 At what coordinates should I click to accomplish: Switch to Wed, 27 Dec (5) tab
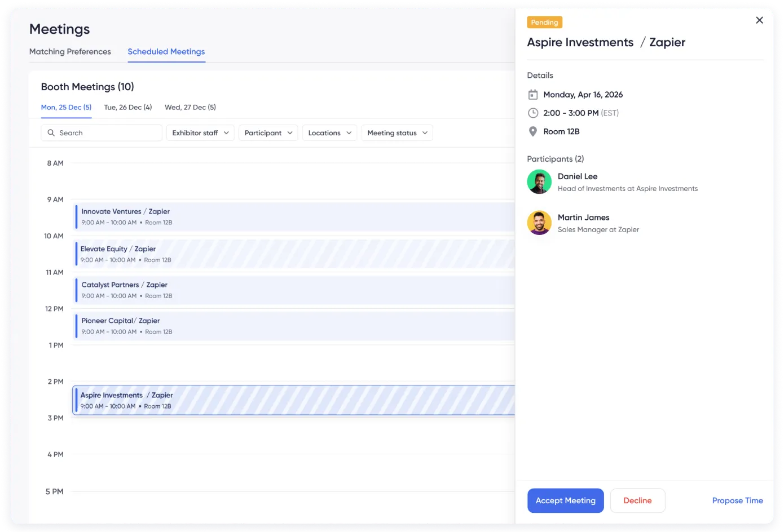pyautogui.click(x=190, y=107)
